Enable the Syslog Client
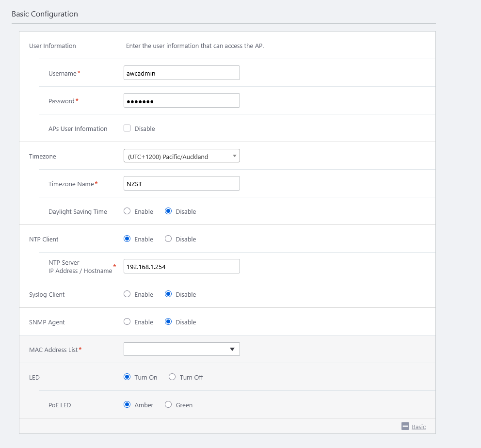The image size is (481, 448). tap(128, 294)
